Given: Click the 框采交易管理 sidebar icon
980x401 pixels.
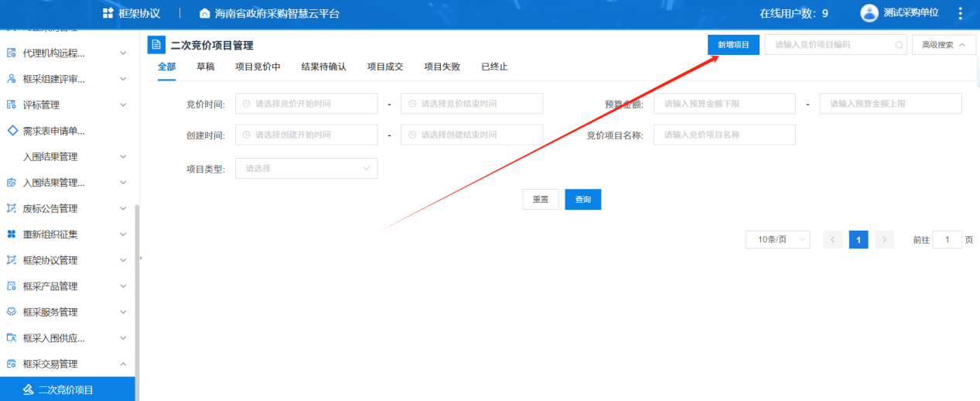Looking at the screenshot, I should [12, 364].
